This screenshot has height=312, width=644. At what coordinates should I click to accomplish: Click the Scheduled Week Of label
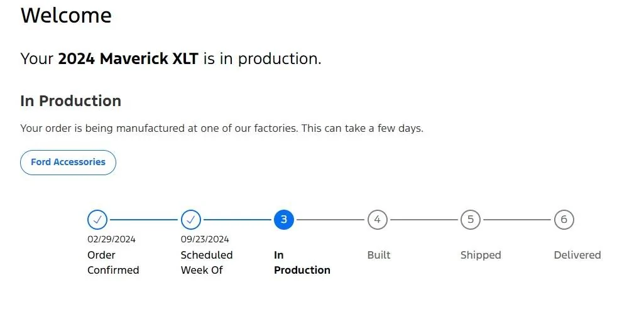[x=207, y=263]
